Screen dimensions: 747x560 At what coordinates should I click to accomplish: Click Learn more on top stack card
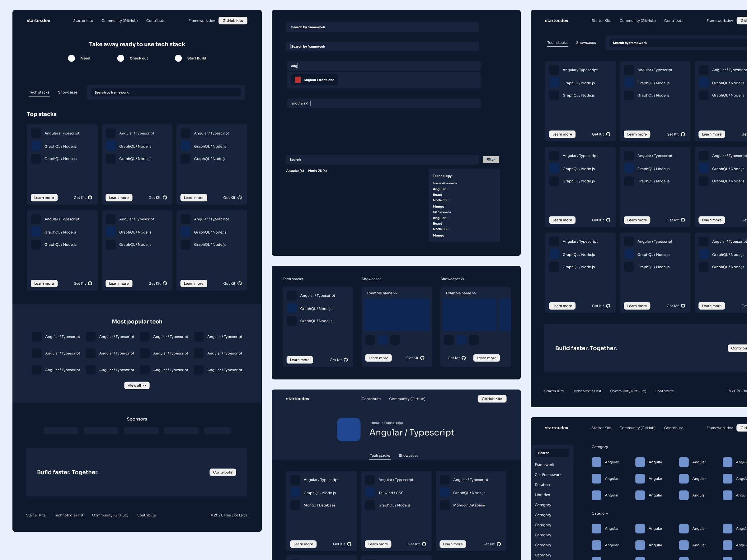coord(44,197)
